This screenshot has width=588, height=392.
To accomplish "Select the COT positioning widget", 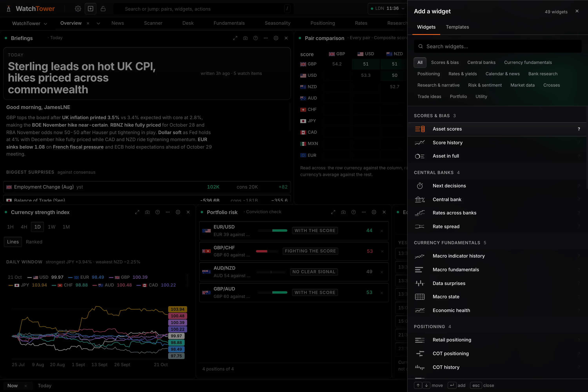I will pos(497,354).
